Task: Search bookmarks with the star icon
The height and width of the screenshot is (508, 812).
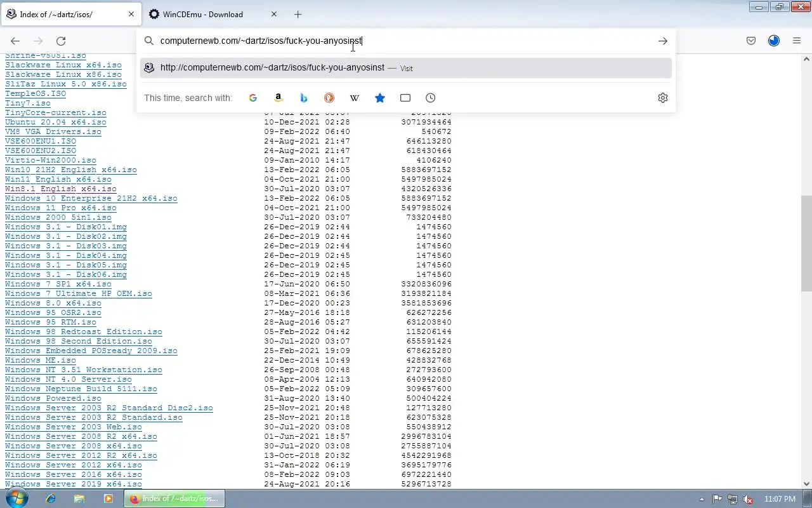Action: [380, 98]
